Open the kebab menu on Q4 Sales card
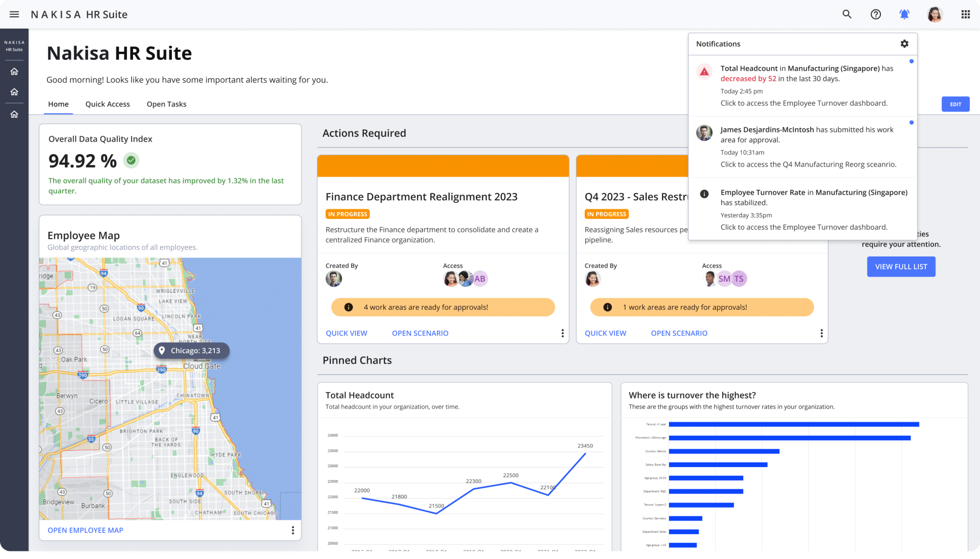 [821, 333]
